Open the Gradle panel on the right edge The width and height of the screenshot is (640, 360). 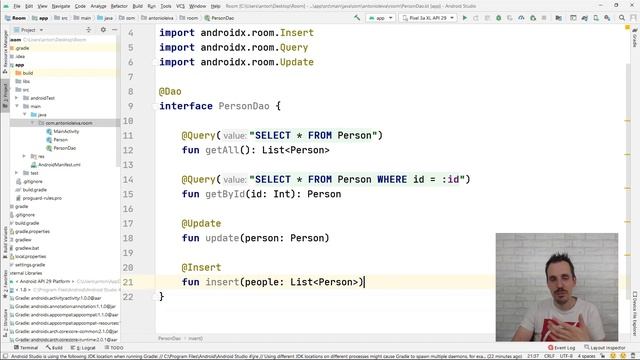tap(635, 38)
